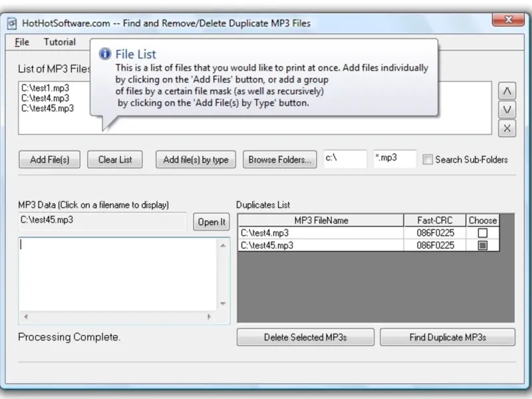Open the Tutorial menu
This screenshot has height=399, width=532.
(60, 42)
